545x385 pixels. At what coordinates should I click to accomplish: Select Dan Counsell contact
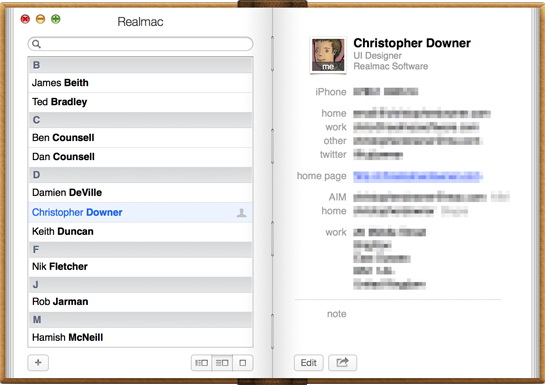[140, 157]
